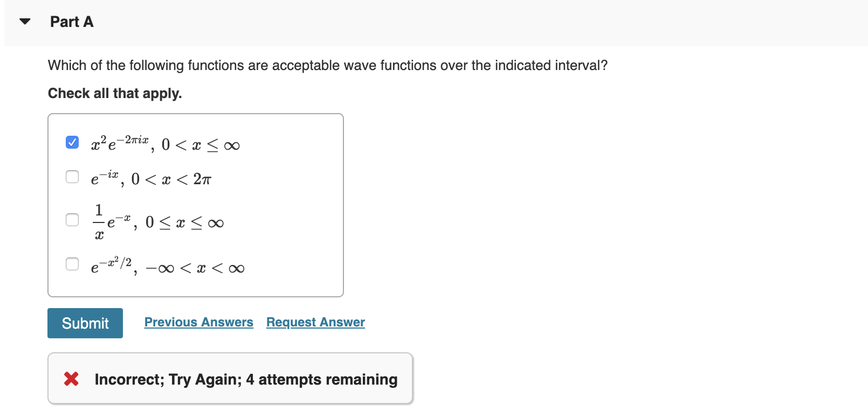This screenshot has height=418, width=868.
Task: Click the Incorrect; Try Again feedback banner
Action: [x=230, y=379]
